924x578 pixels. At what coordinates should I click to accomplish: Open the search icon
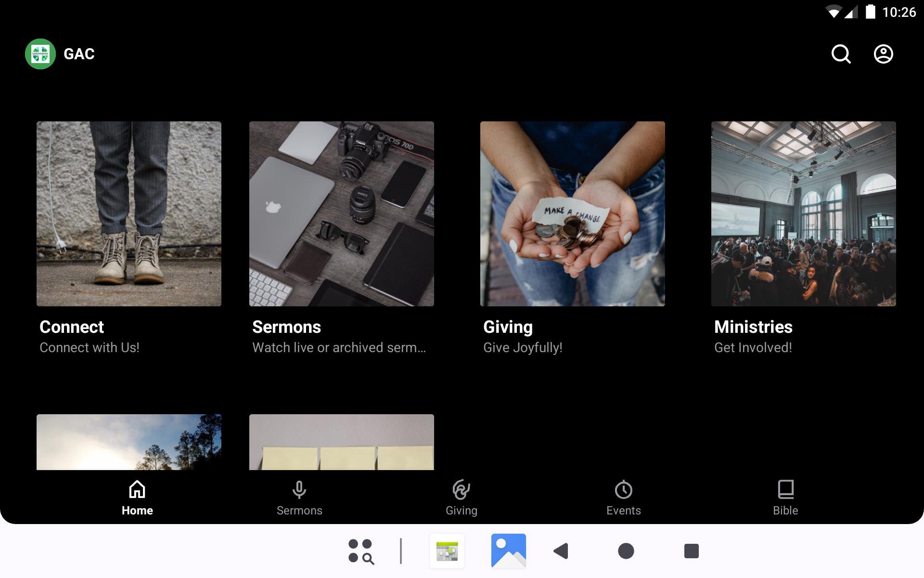pos(841,54)
